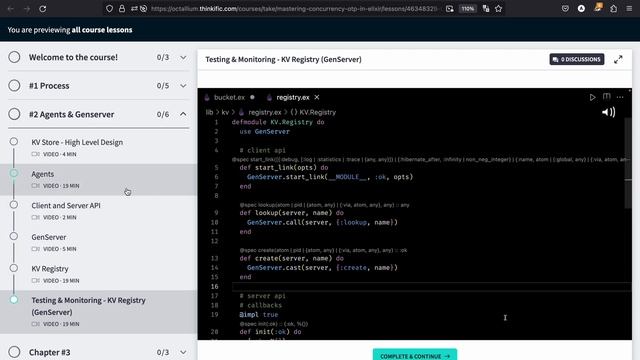The image size is (640, 360).
Task: Click kv in the breadcrumb path
Action: (x=225, y=112)
